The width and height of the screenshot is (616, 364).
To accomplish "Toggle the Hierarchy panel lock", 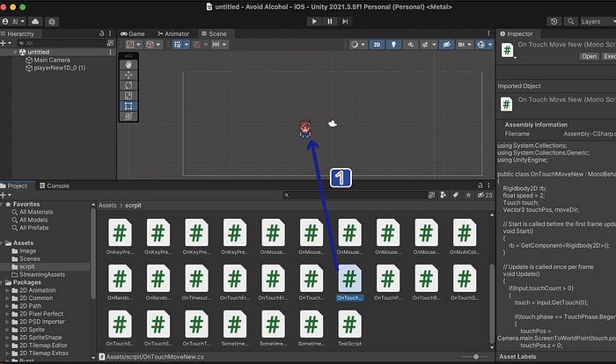I will click(101, 33).
